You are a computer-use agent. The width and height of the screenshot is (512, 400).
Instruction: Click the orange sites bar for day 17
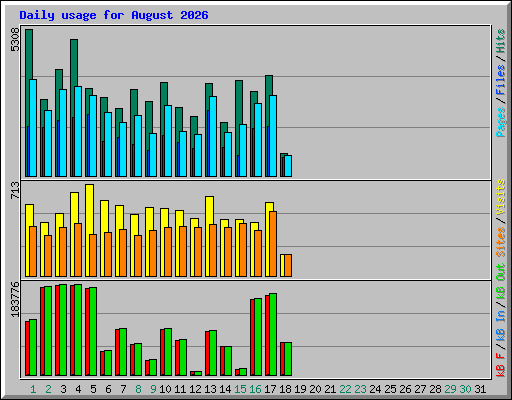[x=273, y=244]
